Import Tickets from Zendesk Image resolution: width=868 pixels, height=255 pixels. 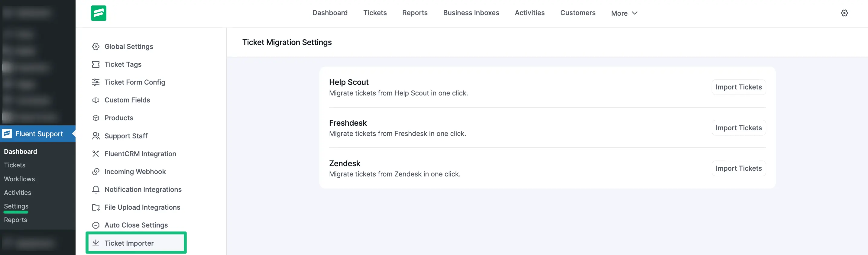739,168
